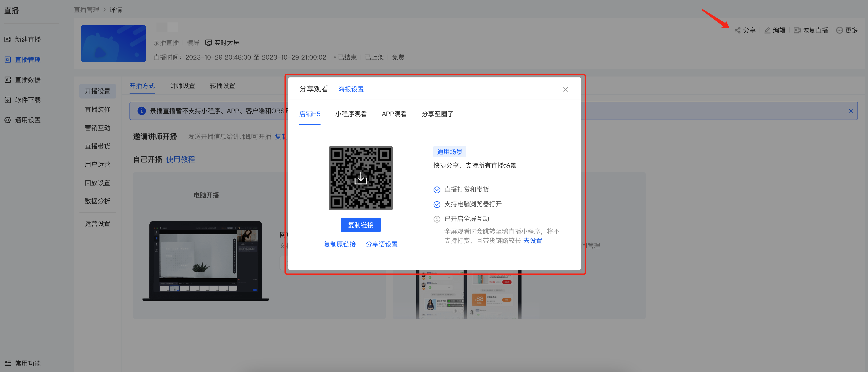The width and height of the screenshot is (868, 372).
Task: Click the 直播数据 label in sidebar
Action: click(x=28, y=80)
